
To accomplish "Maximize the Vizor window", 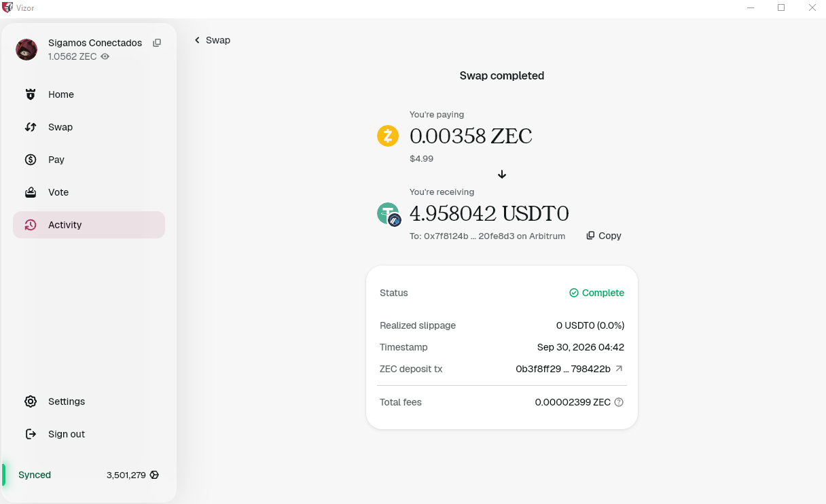I will [781, 7].
